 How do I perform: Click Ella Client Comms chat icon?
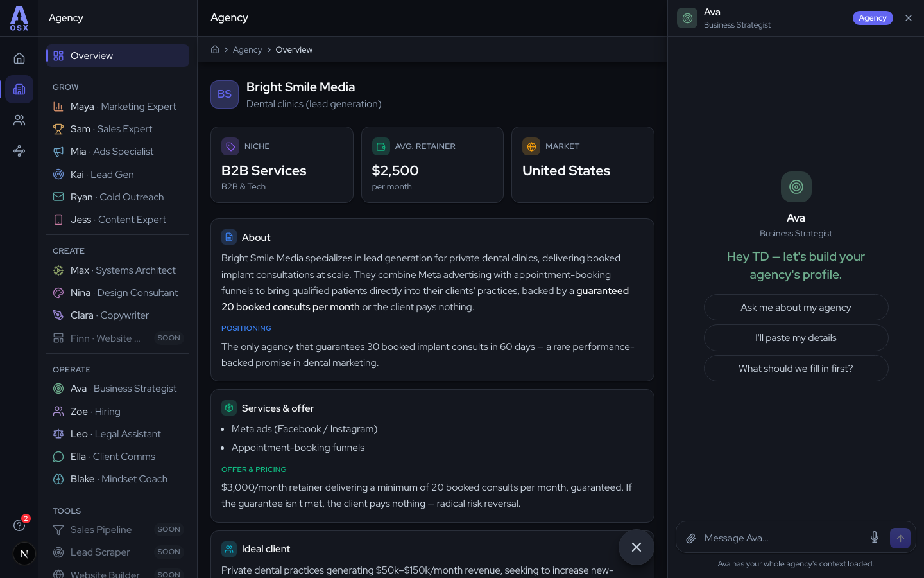pyautogui.click(x=58, y=457)
